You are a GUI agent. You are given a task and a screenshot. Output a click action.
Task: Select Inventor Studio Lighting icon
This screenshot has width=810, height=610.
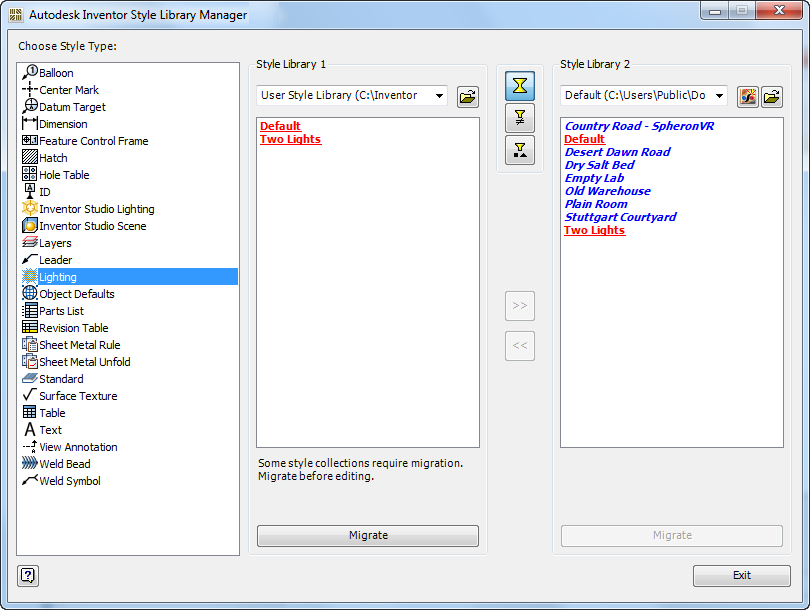(30, 209)
